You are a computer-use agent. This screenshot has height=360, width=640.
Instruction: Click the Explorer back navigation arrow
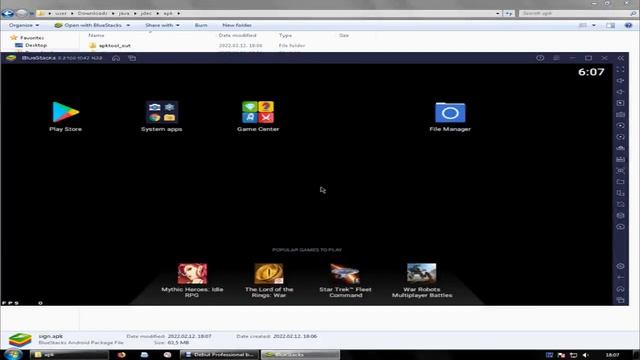(x=7, y=13)
